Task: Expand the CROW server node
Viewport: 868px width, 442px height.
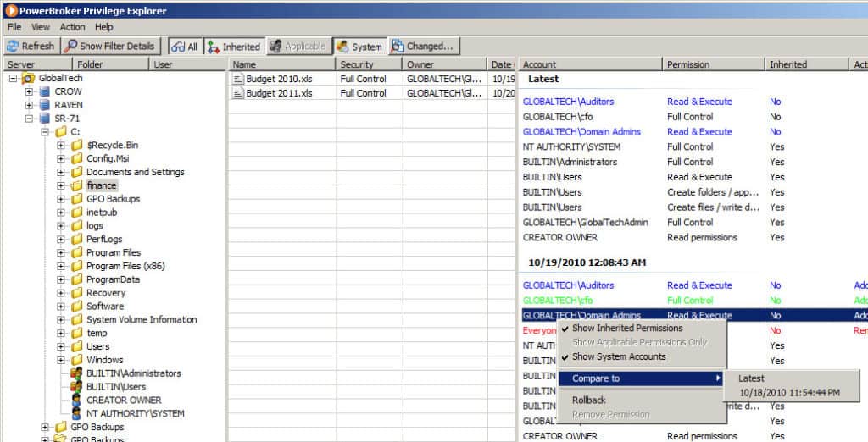Action: [x=29, y=91]
